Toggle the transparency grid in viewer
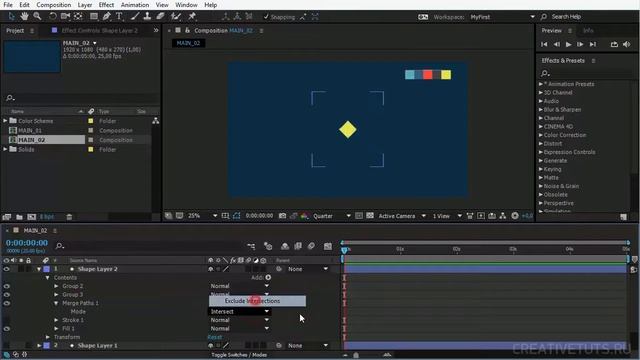This screenshot has width=640, height=360. coord(370,216)
